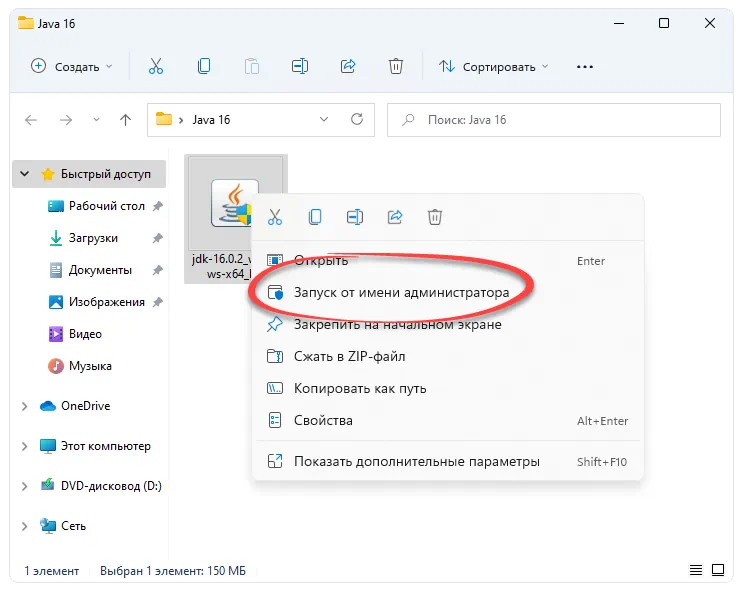Click the Delete icon in the context menu
The height and width of the screenshot is (598, 746).
pos(435,217)
